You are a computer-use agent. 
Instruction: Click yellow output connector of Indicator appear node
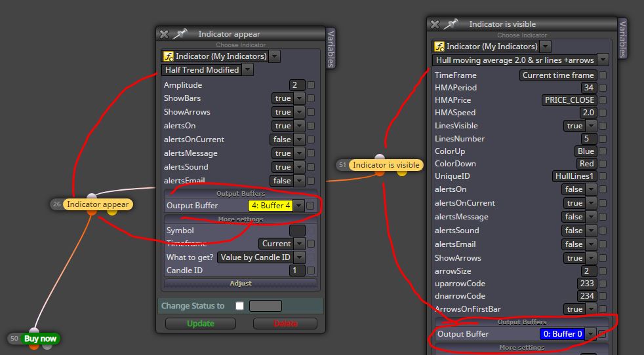[112, 213]
